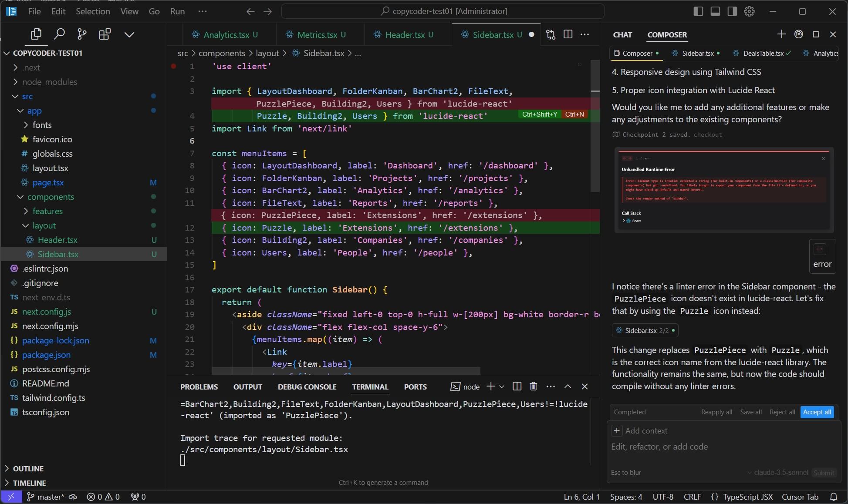Open editor more actions ellipsis
The height and width of the screenshot is (504, 848).
click(585, 34)
